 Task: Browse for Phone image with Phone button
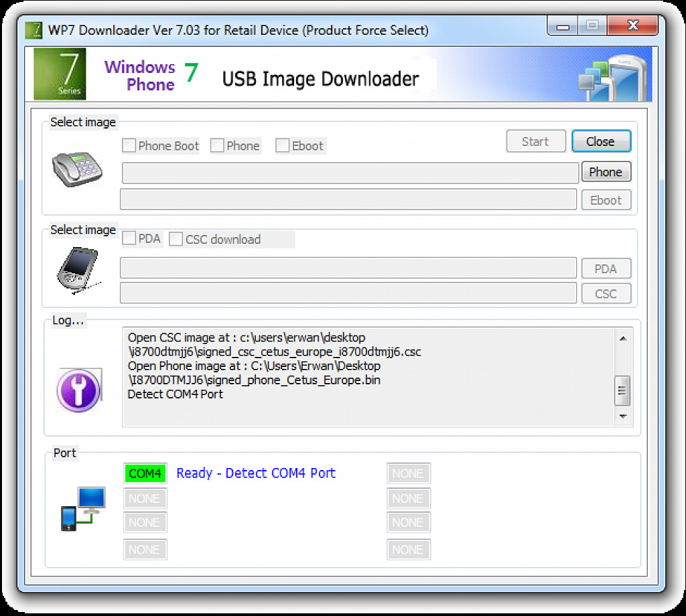pyautogui.click(x=606, y=172)
